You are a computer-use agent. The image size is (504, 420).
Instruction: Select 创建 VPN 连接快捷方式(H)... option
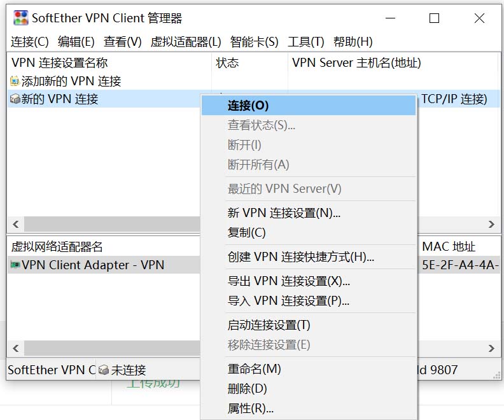click(x=300, y=257)
